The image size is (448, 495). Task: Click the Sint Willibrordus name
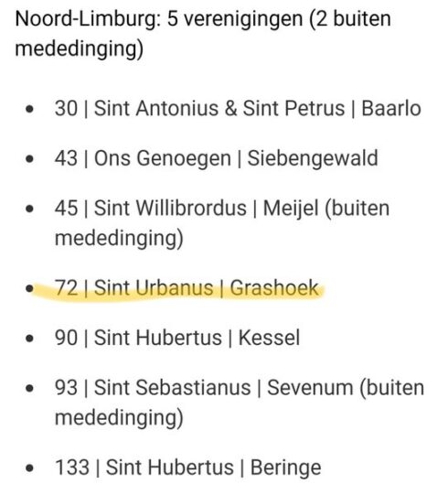[170, 209]
